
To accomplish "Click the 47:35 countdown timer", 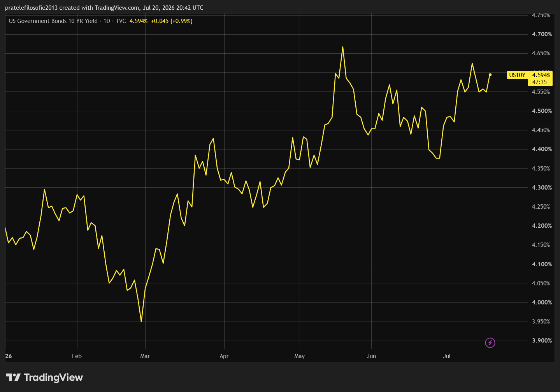I will point(539,82).
